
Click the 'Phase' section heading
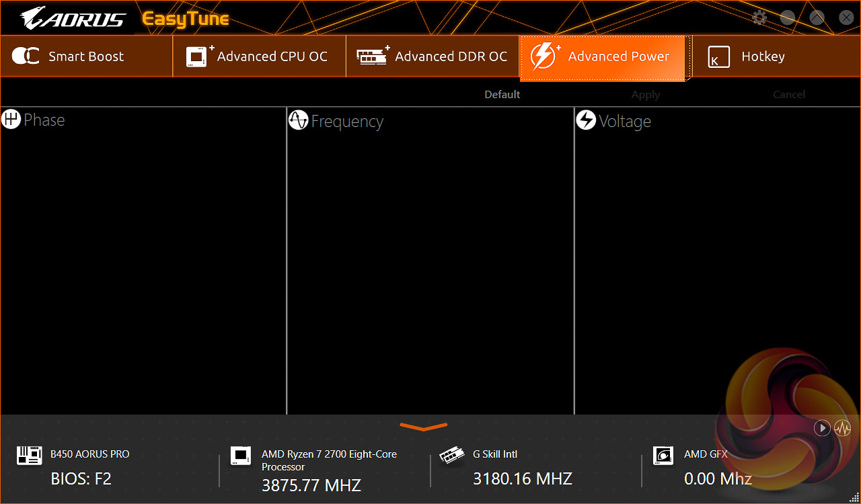pyautogui.click(x=44, y=120)
